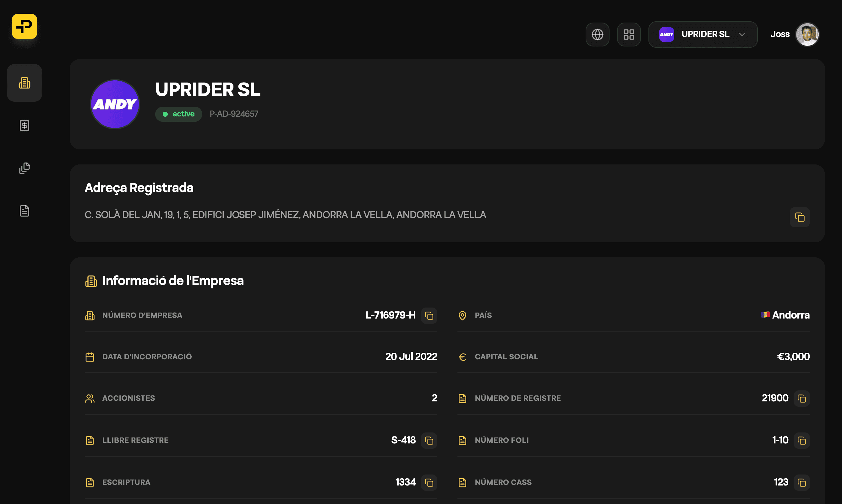Image resolution: width=842 pixels, height=504 pixels.
Task: Copy the registered address
Action: coord(800,217)
